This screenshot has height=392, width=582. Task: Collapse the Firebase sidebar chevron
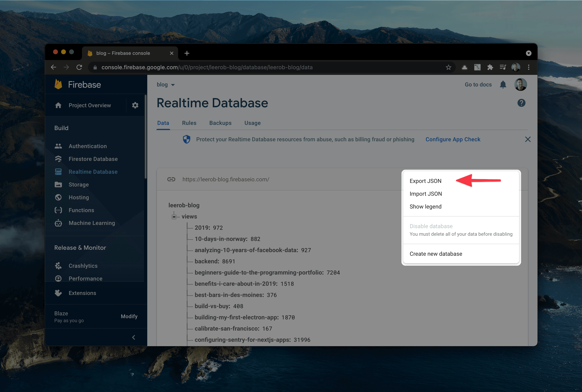point(134,337)
